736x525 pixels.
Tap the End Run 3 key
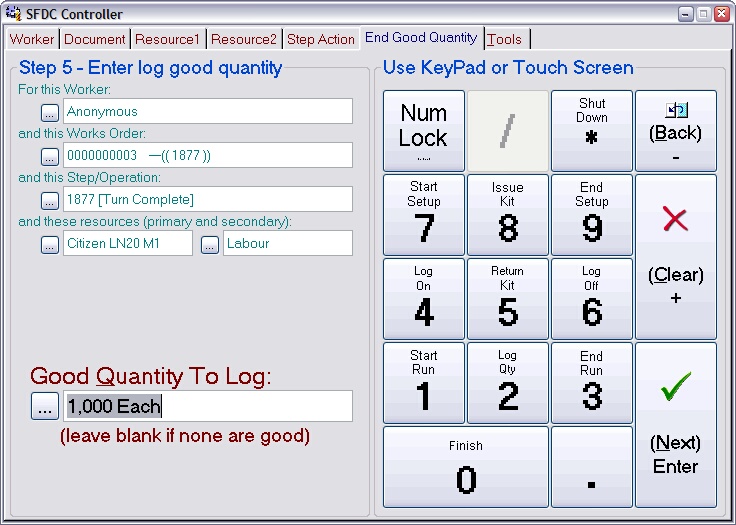(592, 383)
